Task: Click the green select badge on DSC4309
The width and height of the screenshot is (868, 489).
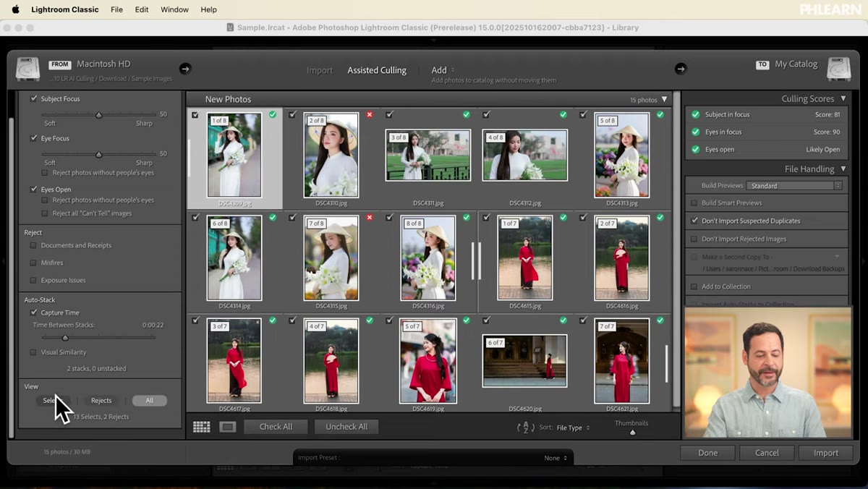Action: pyautogui.click(x=273, y=114)
